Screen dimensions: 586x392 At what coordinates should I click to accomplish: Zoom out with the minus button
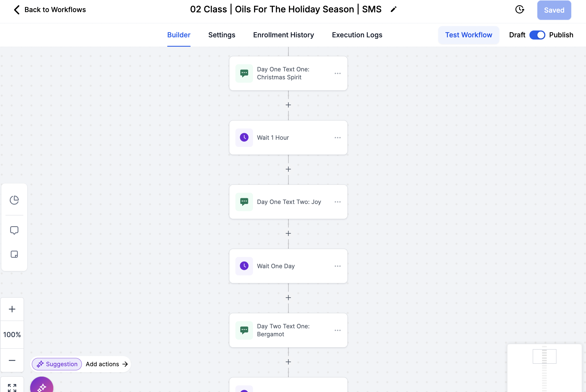(12, 360)
